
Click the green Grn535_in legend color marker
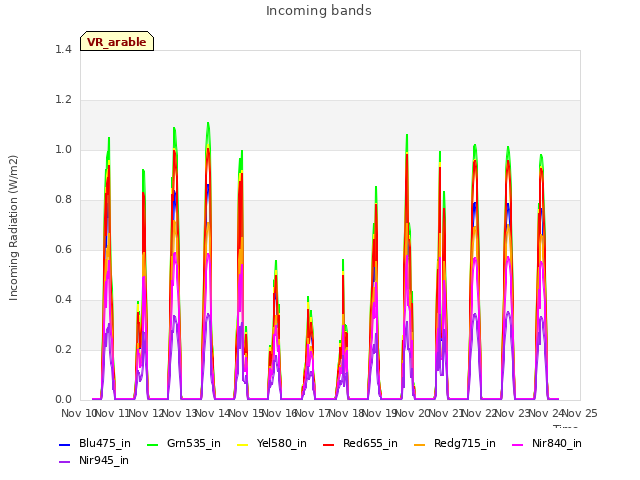click(152, 444)
